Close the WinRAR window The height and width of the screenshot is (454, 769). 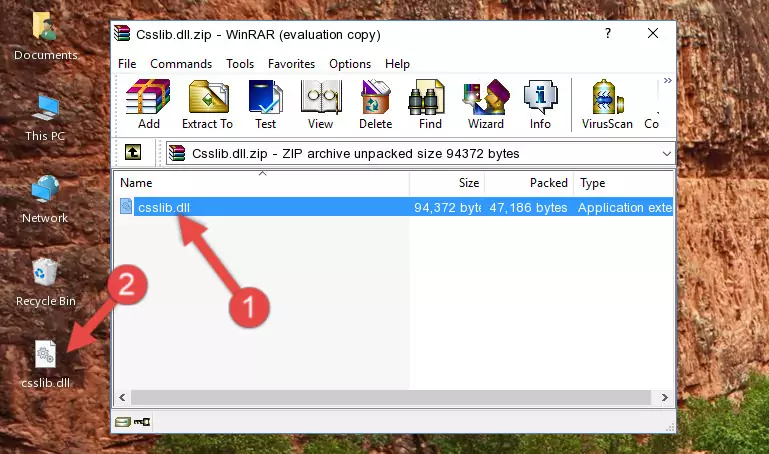tap(653, 33)
